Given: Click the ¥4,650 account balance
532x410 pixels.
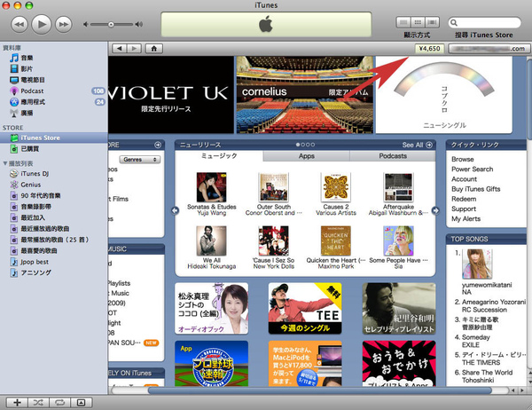Looking at the screenshot, I should tap(429, 49).
